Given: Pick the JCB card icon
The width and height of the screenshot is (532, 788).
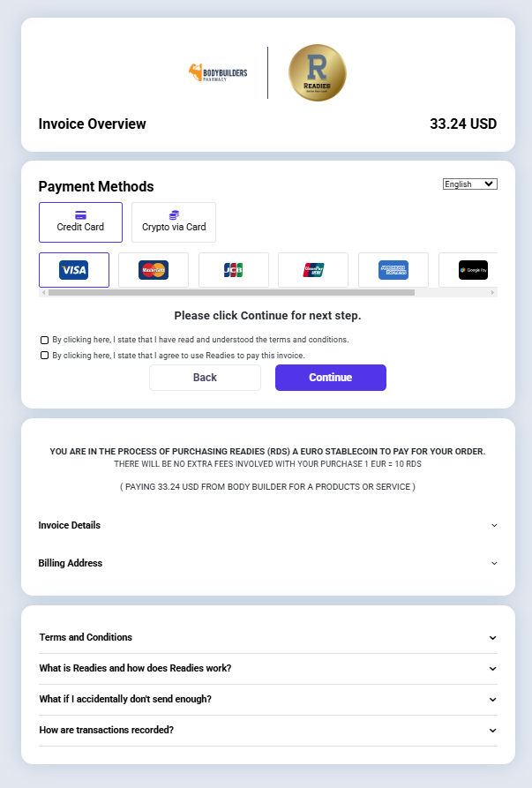Looking at the screenshot, I should pos(233,270).
